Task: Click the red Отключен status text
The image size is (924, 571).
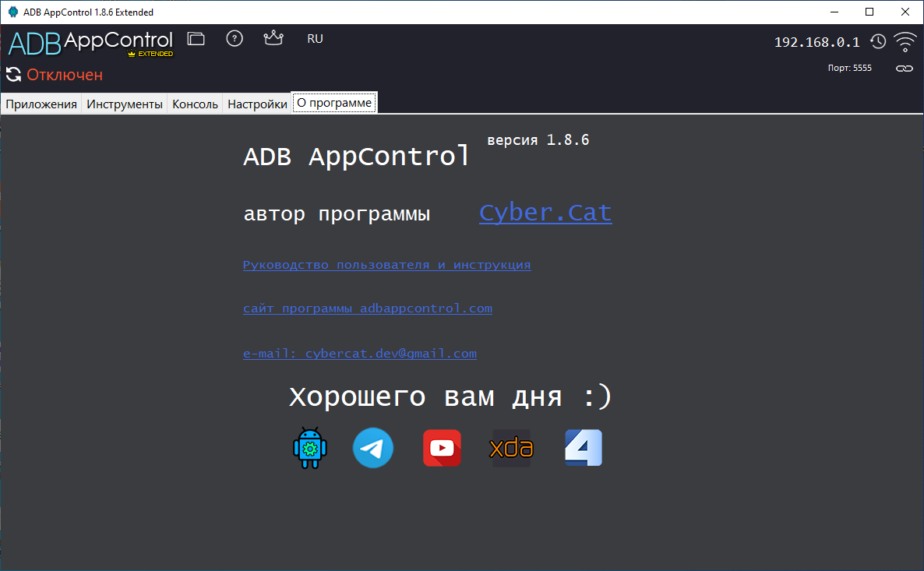Action: [65, 75]
